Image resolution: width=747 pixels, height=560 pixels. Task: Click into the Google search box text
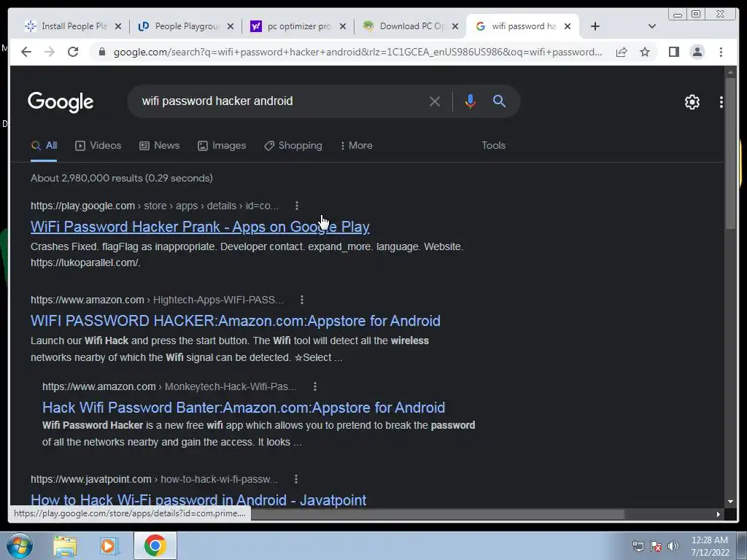pyautogui.click(x=217, y=101)
